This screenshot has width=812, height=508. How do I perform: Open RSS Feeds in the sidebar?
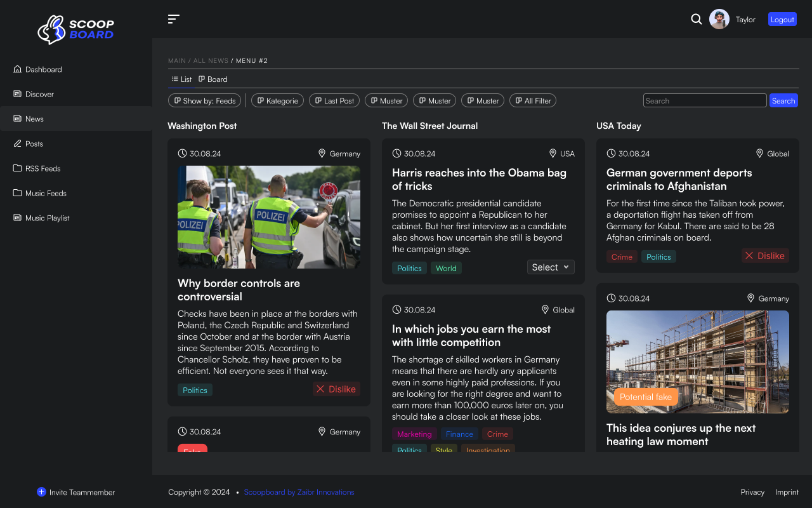[x=43, y=168]
